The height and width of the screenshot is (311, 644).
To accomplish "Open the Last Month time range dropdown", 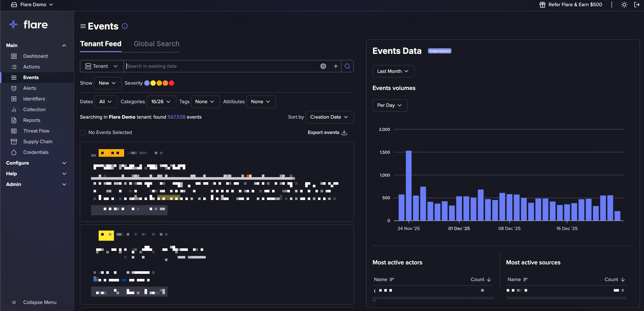I will tap(393, 71).
